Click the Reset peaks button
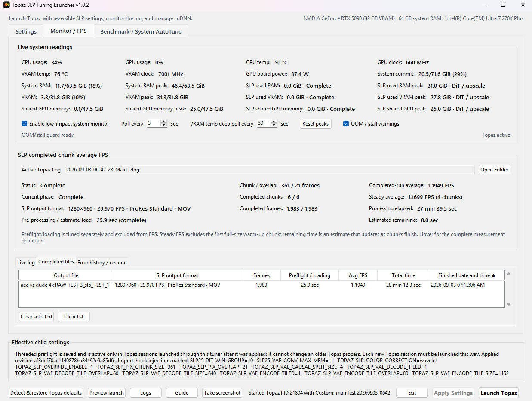This screenshot has height=401, width=532. click(x=315, y=124)
